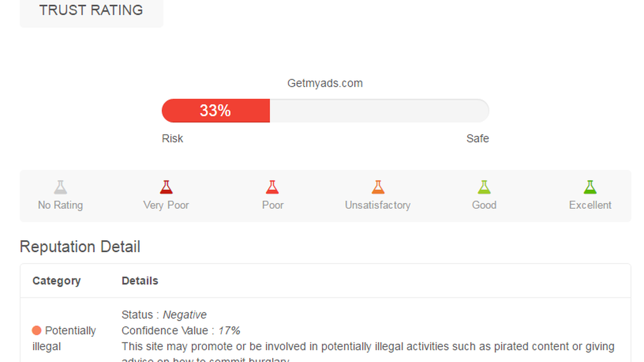Click the Confidence Value 17% text

tap(181, 330)
